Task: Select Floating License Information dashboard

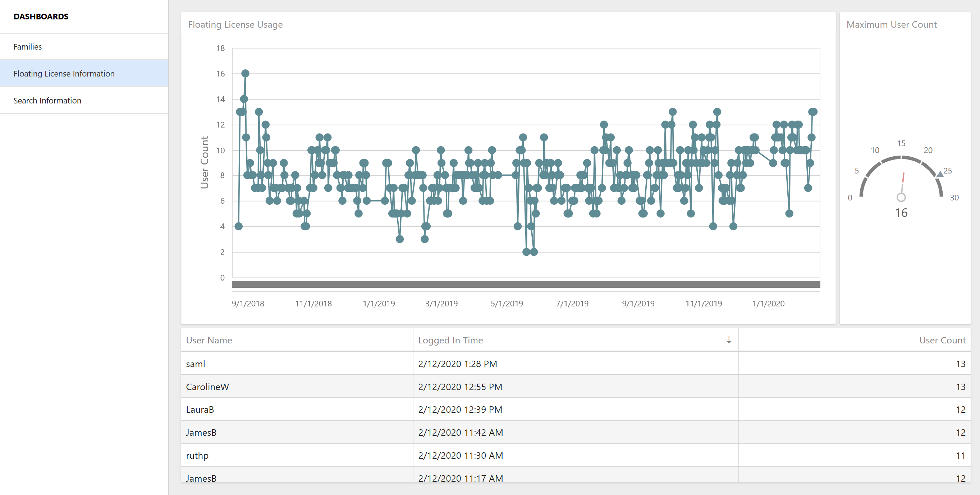Action: click(x=64, y=74)
